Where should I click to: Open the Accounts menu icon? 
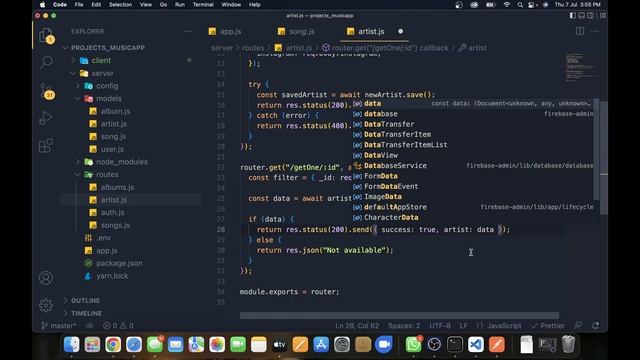[x=46, y=278]
